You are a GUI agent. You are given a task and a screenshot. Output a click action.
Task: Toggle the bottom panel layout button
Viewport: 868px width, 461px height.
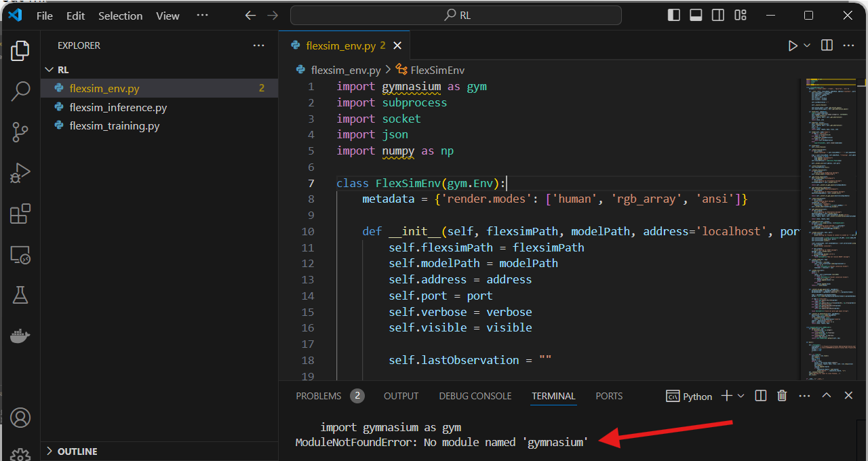coord(696,15)
